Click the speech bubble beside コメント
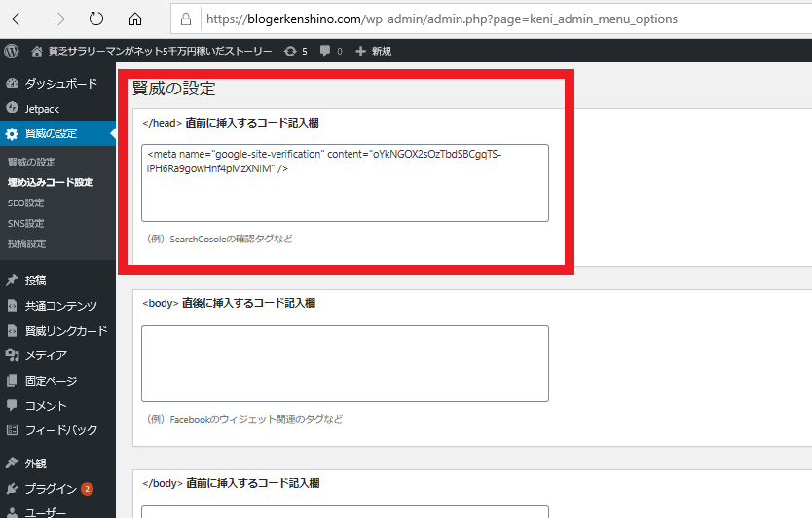 (x=12, y=405)
